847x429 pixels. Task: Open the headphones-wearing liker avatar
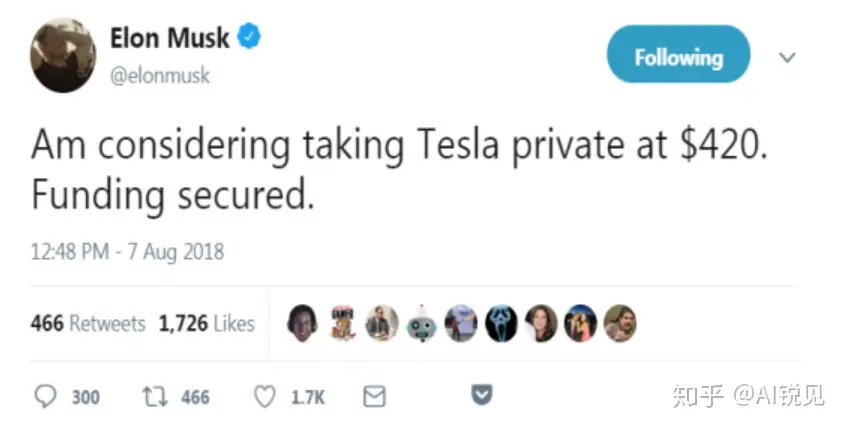[303, 323]
